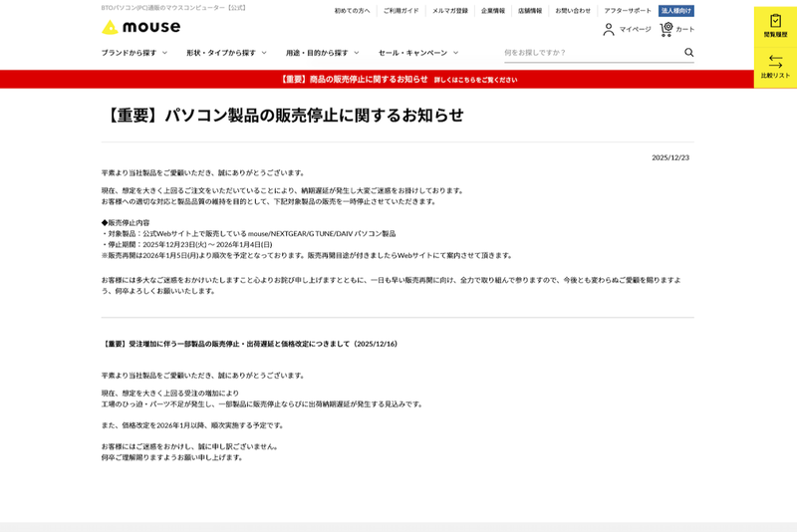Open the アフターサポート link
This screenshot has height=532, width=797.
(x=628, y=11)
